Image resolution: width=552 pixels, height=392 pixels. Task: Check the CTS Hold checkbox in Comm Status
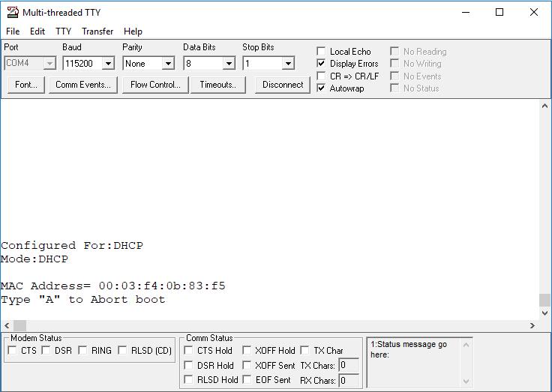click(189, 351)
